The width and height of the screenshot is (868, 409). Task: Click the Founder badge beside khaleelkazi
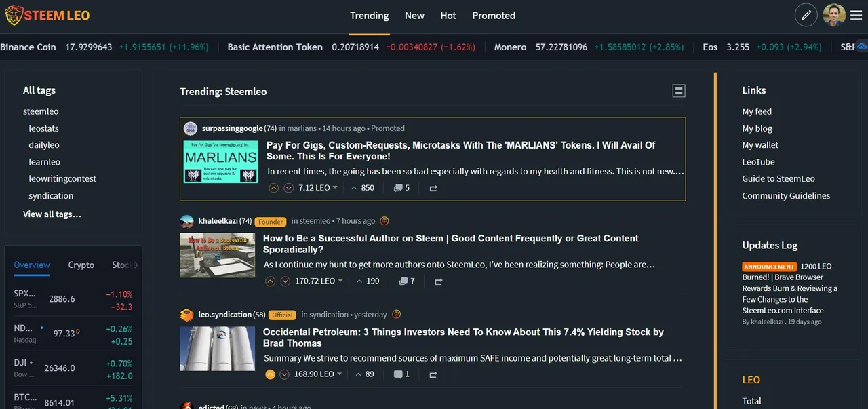[x=271, y=222]
